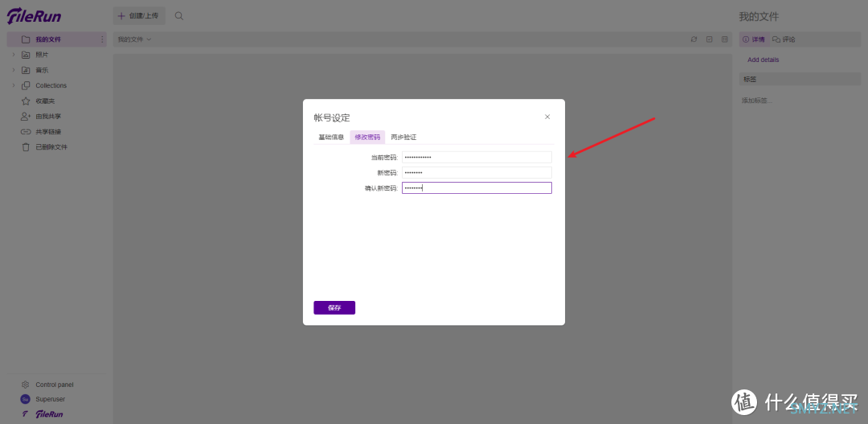Click the Superuser text label
Viewport: 868px width, 424px height.
pyautogui.click(x=51, y=399)
